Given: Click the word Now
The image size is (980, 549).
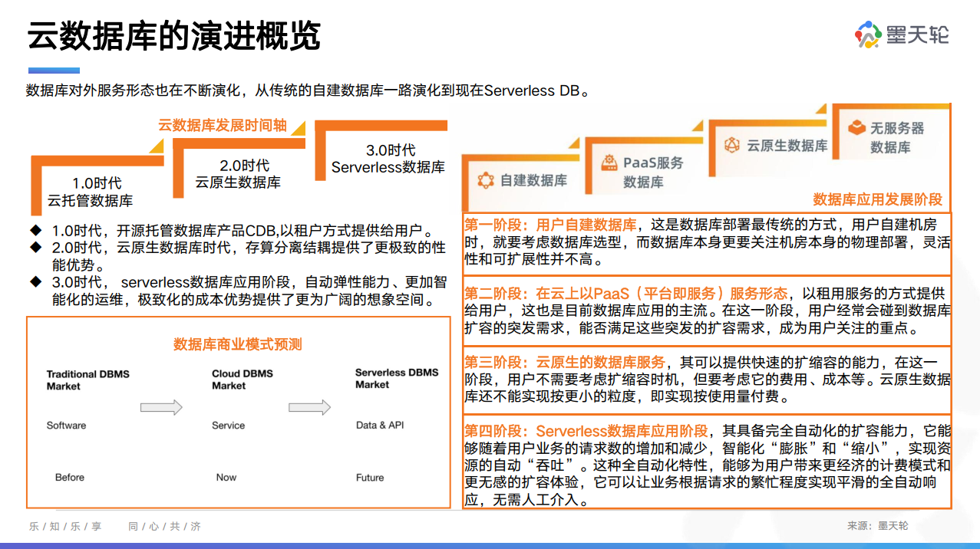Looking at the screenshot, I should (x=226, y=477).
